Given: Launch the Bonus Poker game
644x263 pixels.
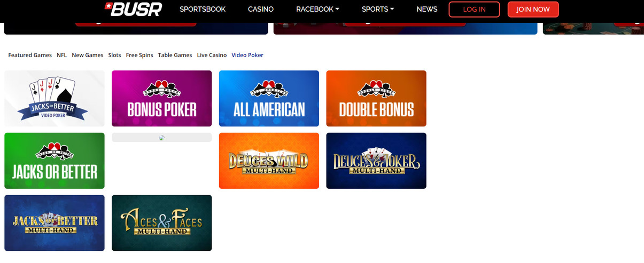Looking at the screenshot, I should (x=161, y=98).
